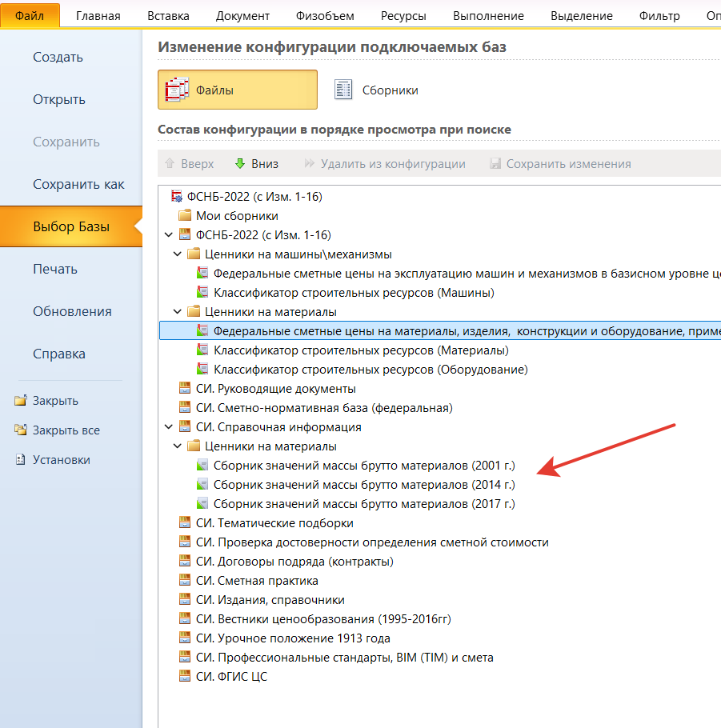Viewport: 721px width, 728px height.
Task: Click the ФСНБ-2022 expandable database icon
Action: point(185,235)
